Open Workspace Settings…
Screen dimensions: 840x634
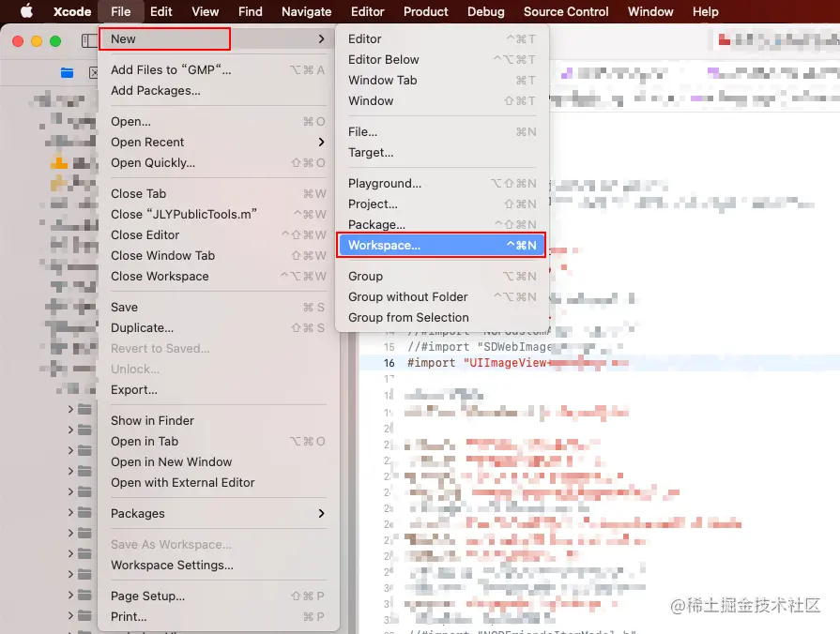[218, 565]
